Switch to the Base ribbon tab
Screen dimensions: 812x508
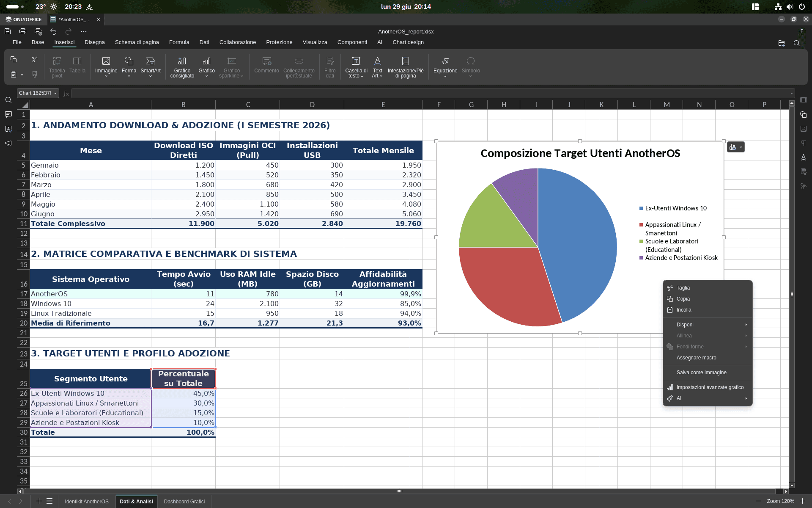(38, 42)
